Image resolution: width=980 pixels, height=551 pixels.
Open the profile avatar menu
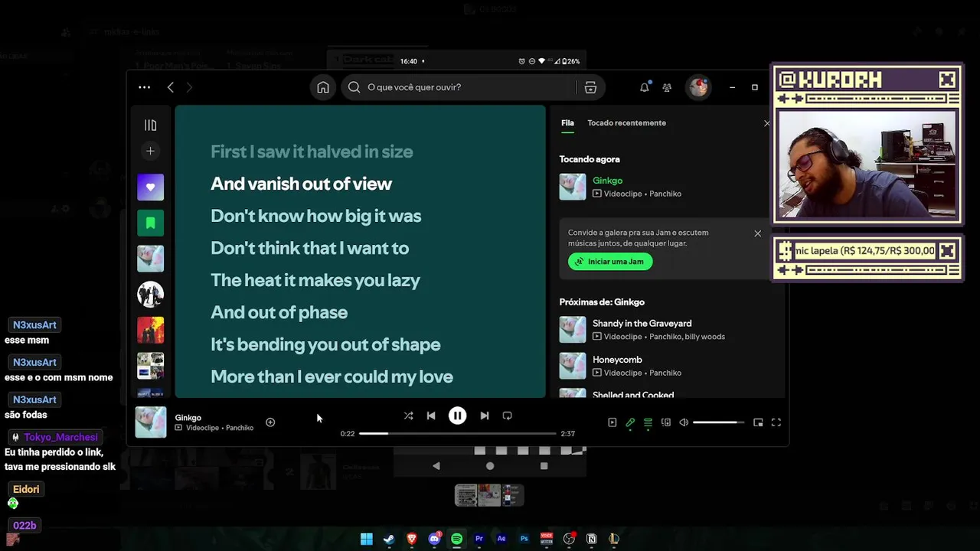click(x=698, y=87)
